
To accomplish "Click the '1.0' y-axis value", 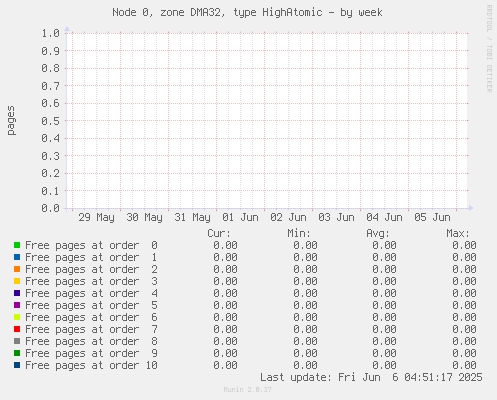I will click(x=51, y=33).
